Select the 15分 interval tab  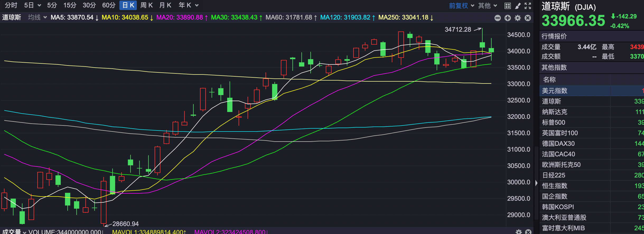70,5
